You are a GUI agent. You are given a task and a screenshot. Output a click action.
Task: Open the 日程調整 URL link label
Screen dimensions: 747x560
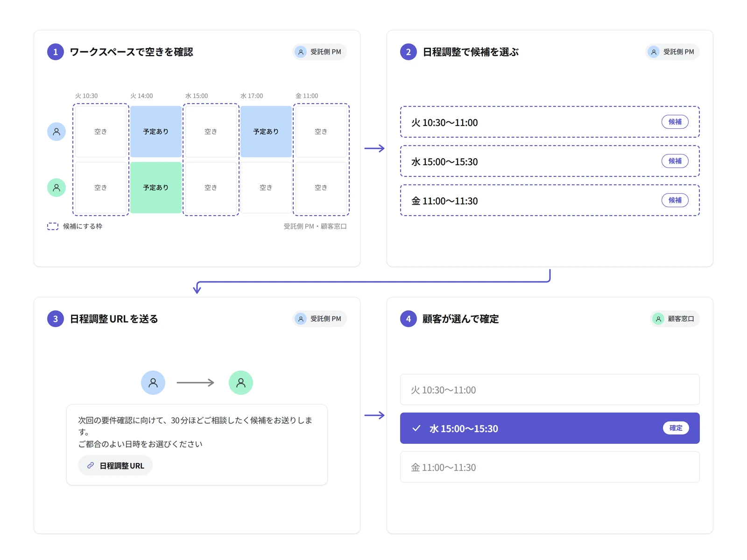click(x=122, y=466)
